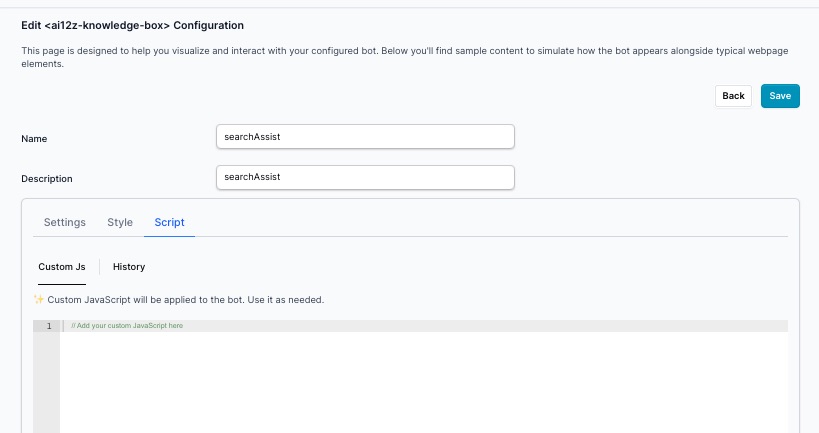
Task: Click the highlighted line 1 row's right end
Action: (770, 326)
